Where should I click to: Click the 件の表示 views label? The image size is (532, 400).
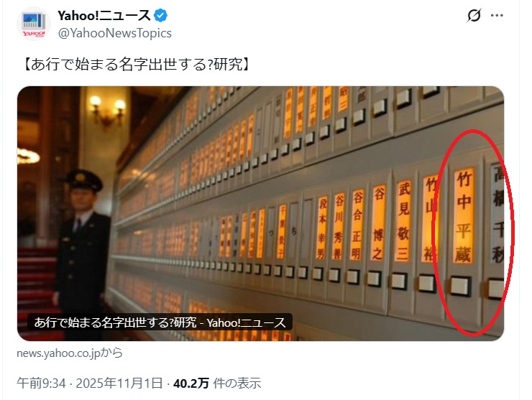237,383
